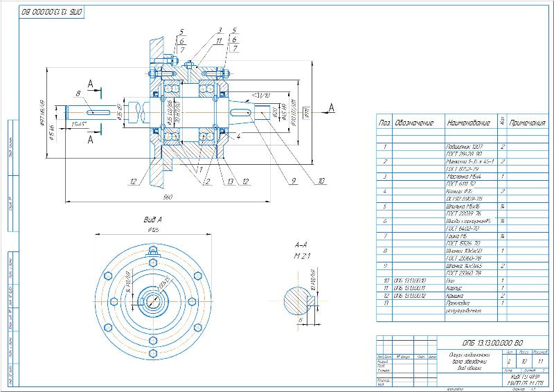Click callout number "8" near the shaft keyway
This screenshot has height=392, width=554.
tap(78, 93)
